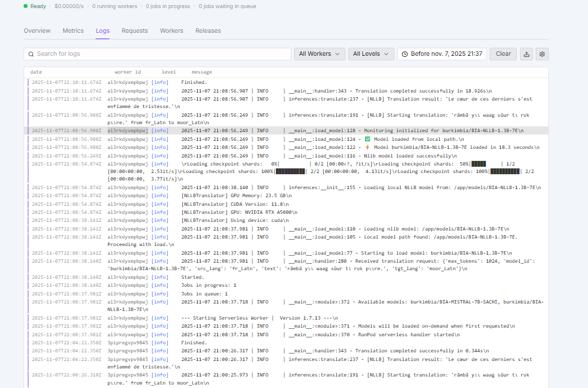Open the Metrics tab

(x=73, y=31)
